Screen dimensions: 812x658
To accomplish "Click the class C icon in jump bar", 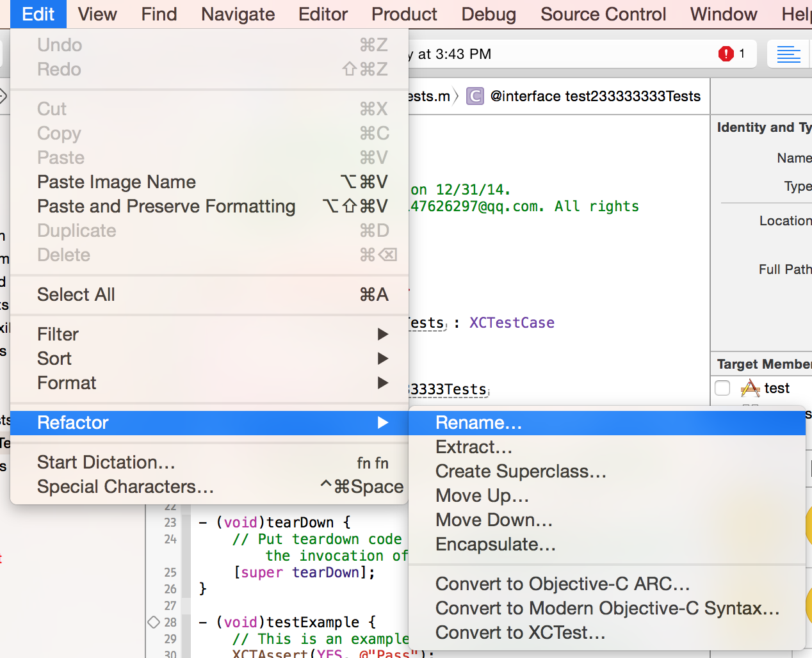I will click(475, 96).
